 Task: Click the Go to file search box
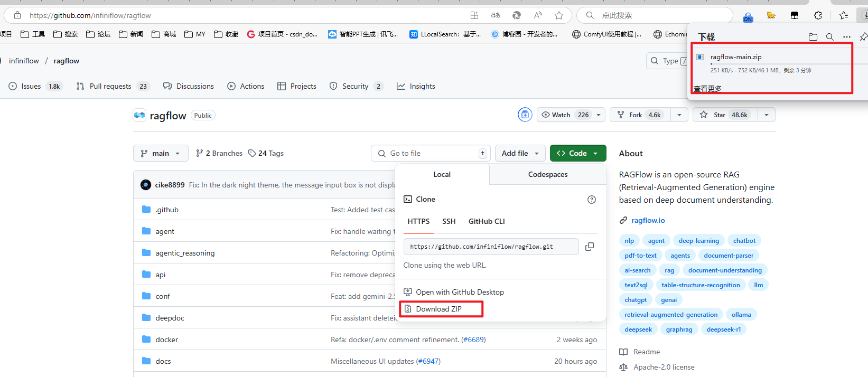pos(431,153)
